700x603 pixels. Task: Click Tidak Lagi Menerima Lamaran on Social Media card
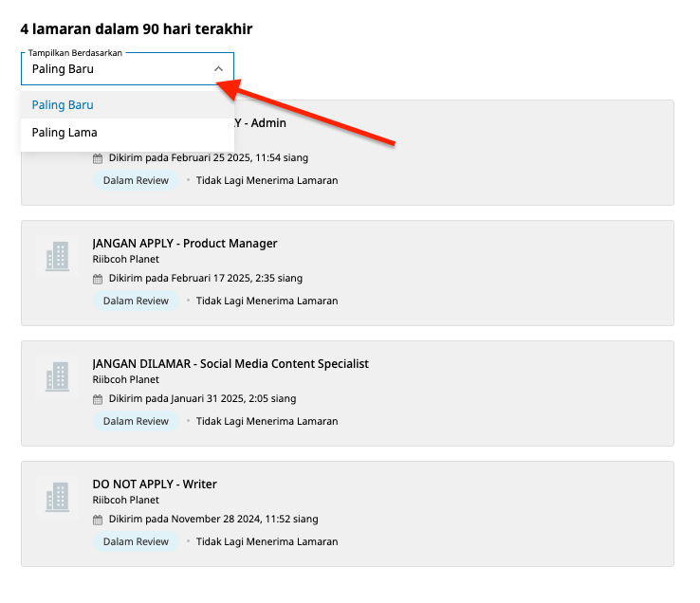tap(267, 422)
